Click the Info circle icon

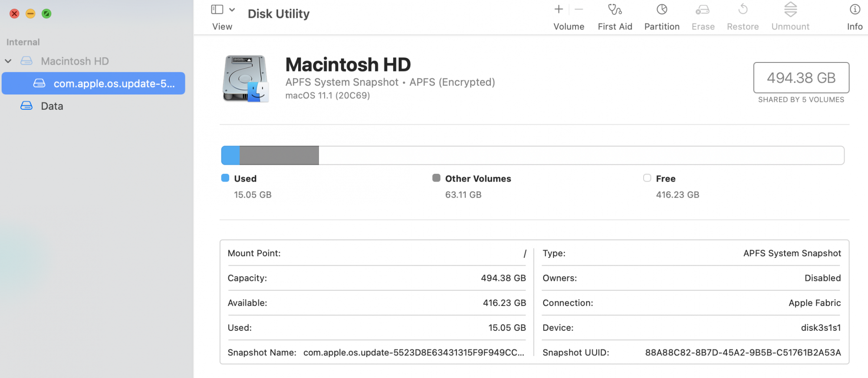pyautogui.click(x=855, y=10)
